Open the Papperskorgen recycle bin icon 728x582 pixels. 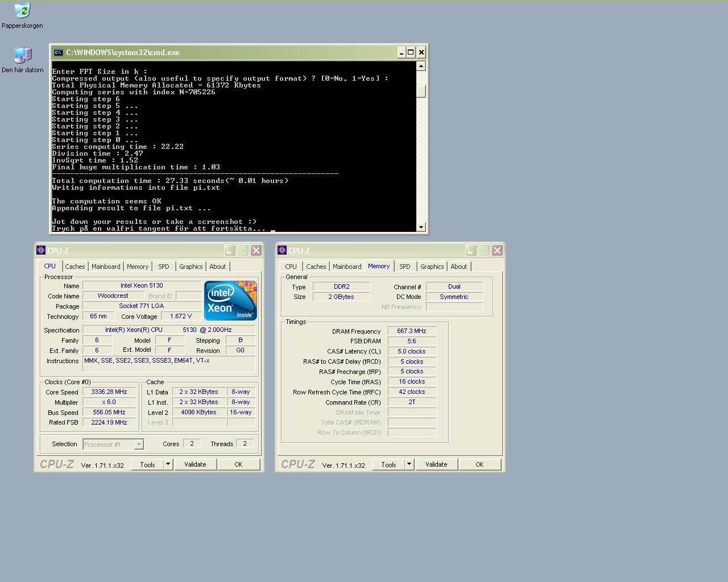point(22,15)
